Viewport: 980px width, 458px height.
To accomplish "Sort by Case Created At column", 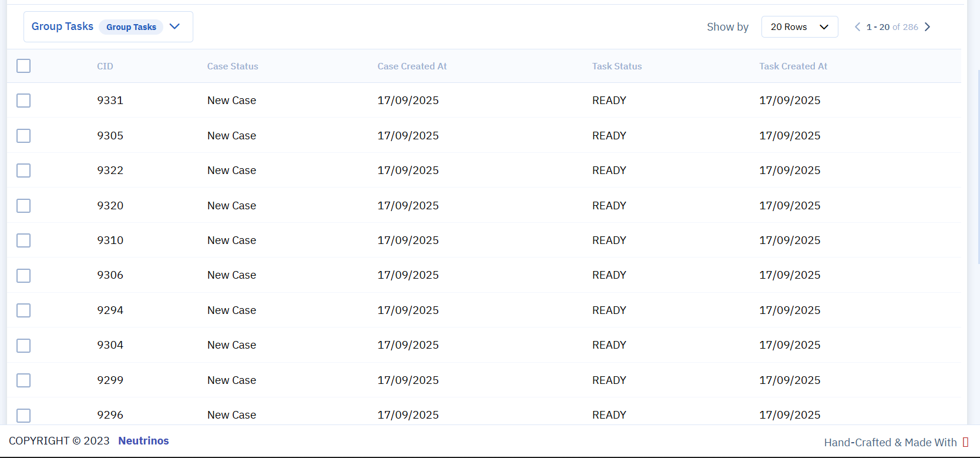I will click(x=412, y=66).
